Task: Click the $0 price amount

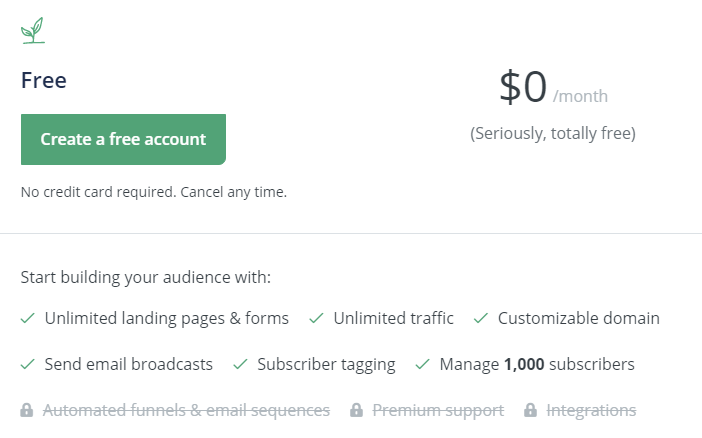Action: tap(523, 88)
